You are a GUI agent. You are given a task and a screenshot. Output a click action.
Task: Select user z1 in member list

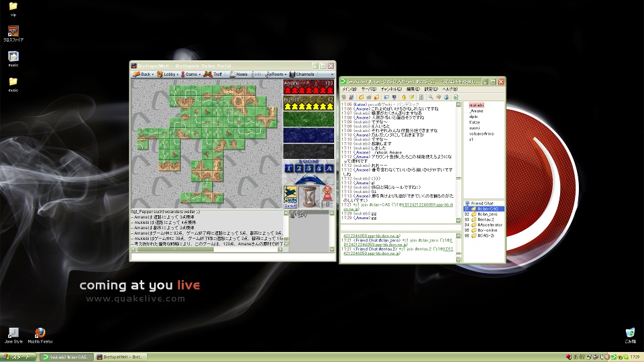click(x=471, y=139)
